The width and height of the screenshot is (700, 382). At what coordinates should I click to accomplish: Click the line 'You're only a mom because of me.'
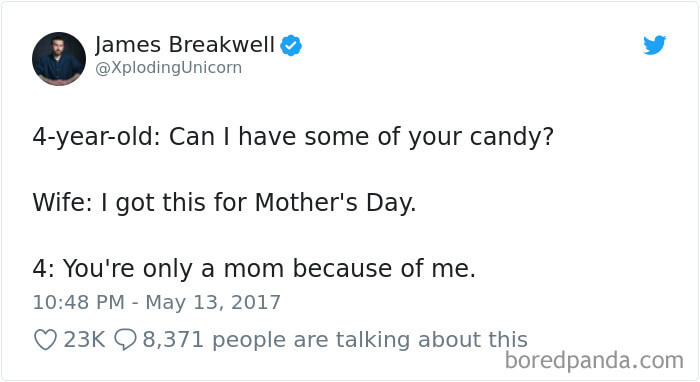coord(269,269)
